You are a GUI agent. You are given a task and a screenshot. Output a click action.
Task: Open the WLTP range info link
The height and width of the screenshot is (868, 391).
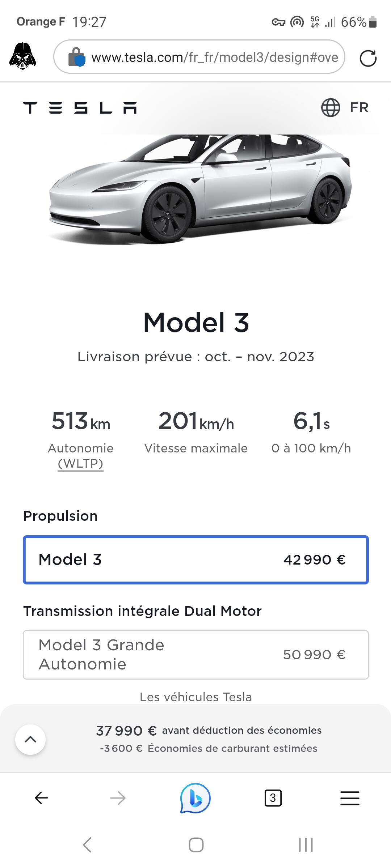click(81, 463)
